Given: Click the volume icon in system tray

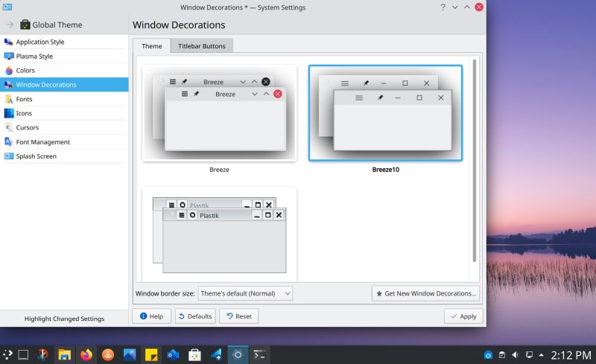Looking at the screenshot, I should click(x=515, y=354).
